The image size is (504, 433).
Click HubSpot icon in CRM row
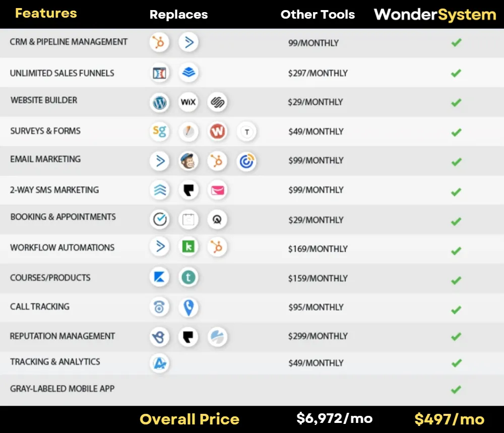pos(159,42)
